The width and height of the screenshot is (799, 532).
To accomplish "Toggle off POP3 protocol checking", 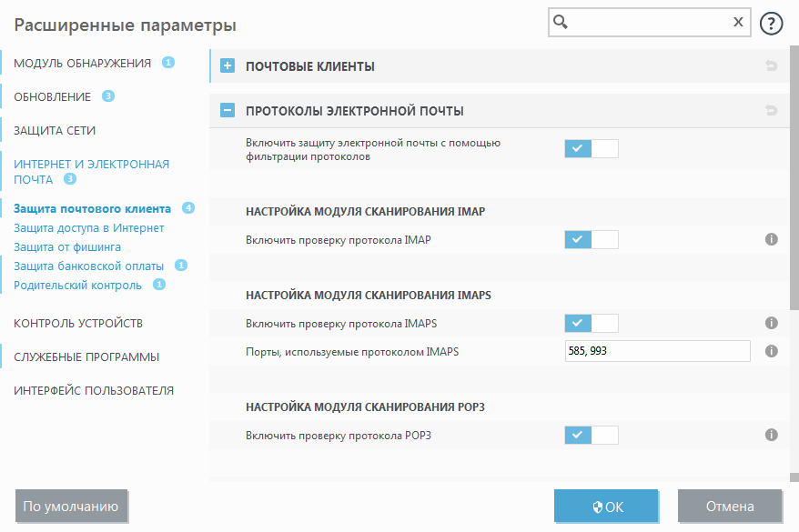I will (590, 435).
